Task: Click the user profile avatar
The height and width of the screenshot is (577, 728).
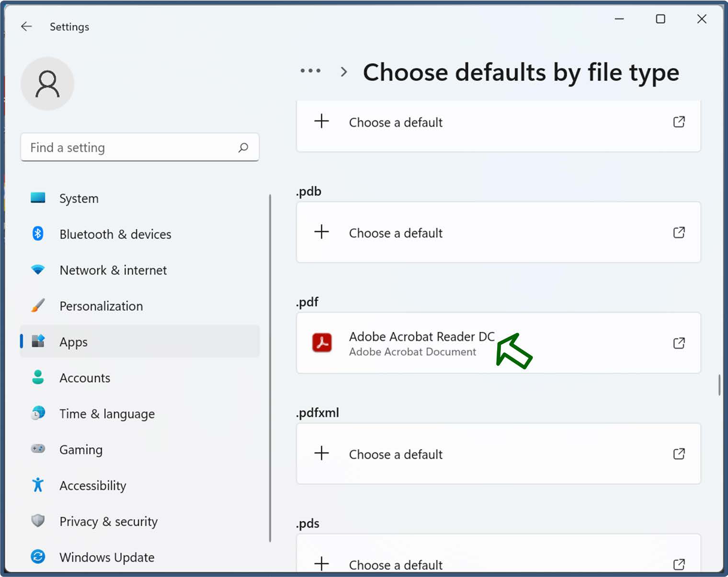Action: [x=47, y=84]
